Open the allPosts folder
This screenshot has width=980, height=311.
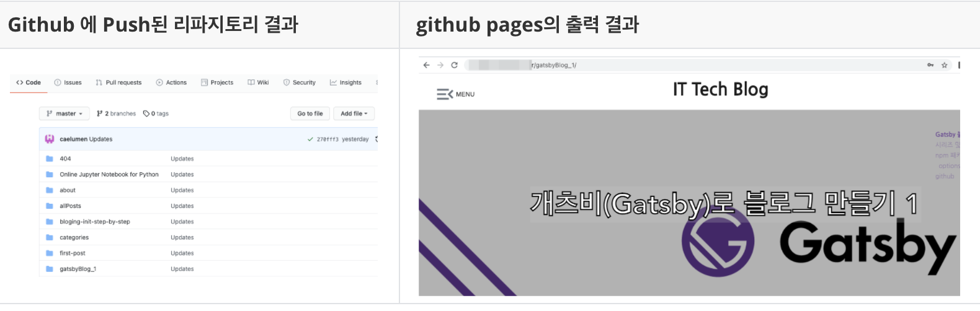click(70, 206)
